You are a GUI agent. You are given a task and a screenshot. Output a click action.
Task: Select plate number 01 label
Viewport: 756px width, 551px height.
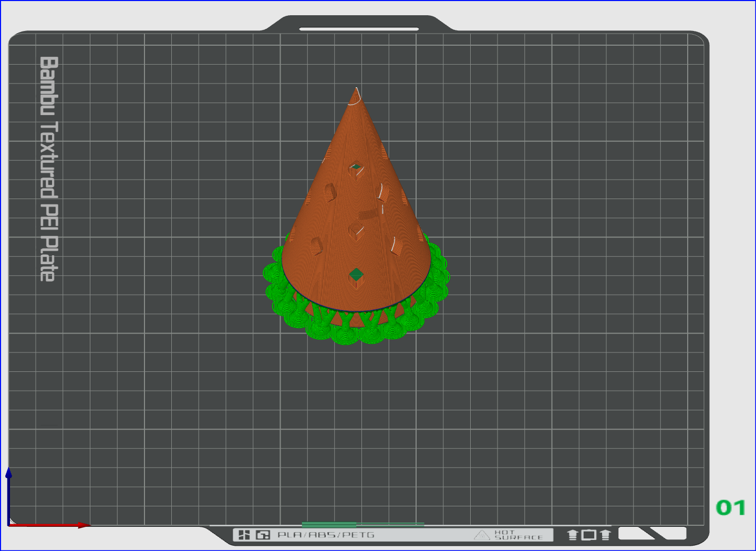point(731,507)
